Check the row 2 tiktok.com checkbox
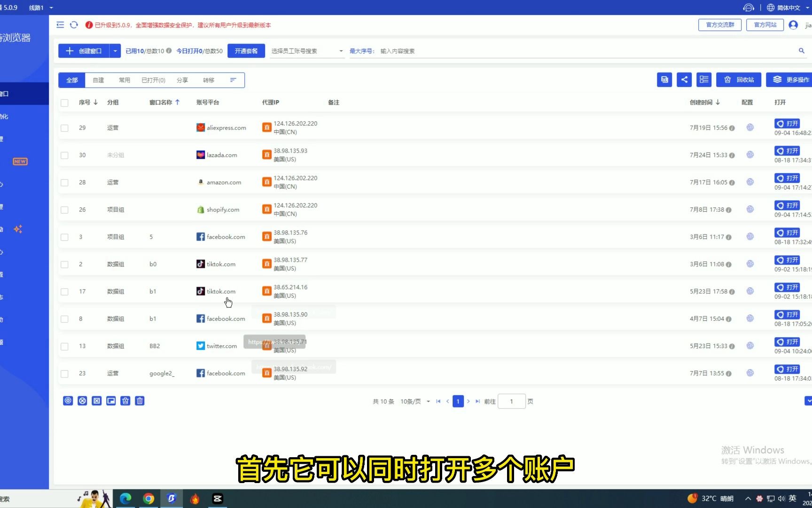Screen dimensions: 812x508 click(x=64, y=264)
